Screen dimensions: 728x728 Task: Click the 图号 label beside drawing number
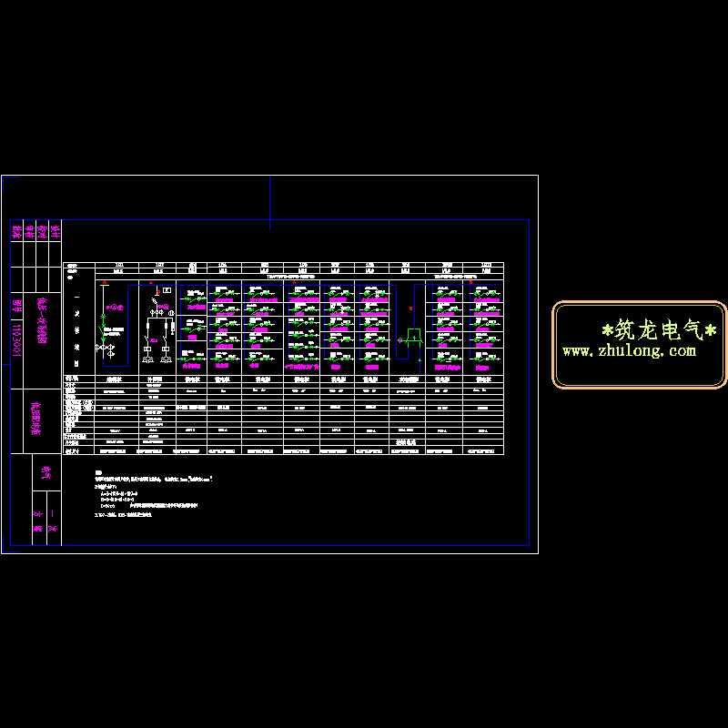click(x=16, y=306)
